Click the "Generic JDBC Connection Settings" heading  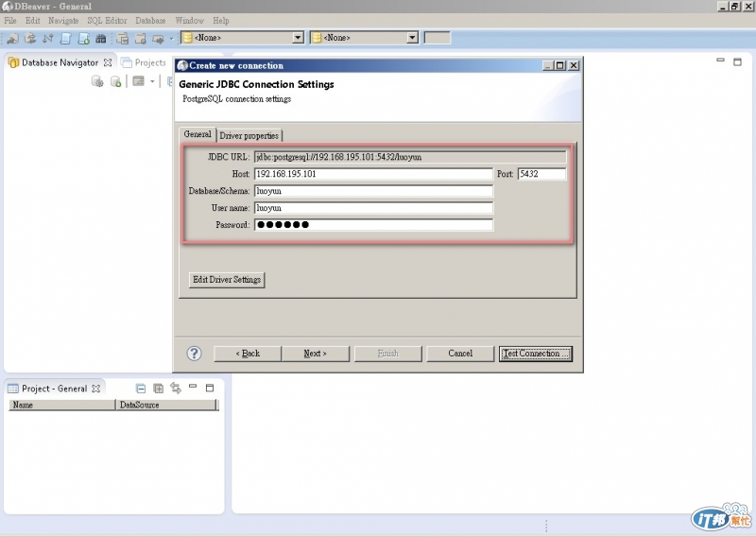coord(256,84)
